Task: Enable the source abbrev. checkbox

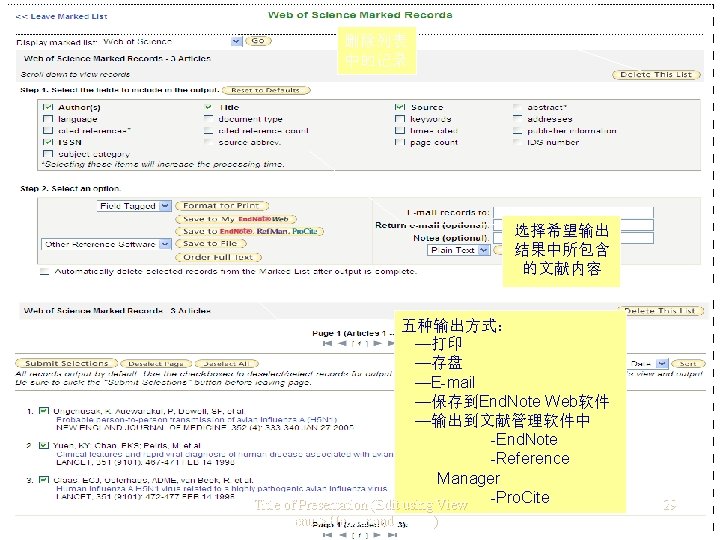Action: tap(208, 142)
